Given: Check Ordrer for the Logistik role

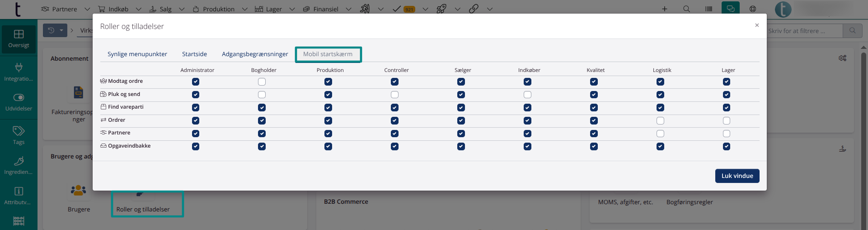Looking at the screenshot, I should (x=660, y=121).
